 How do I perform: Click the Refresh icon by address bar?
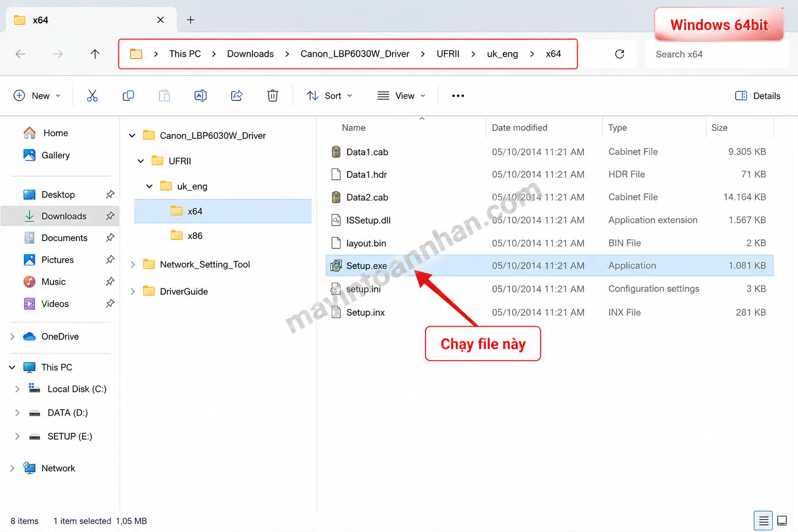[619, 54]
